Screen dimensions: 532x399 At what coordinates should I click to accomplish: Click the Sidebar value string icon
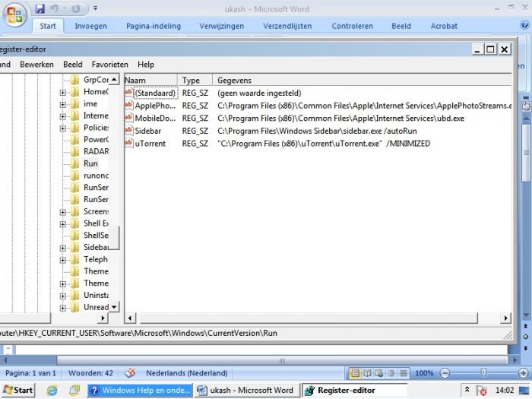[x=128, y=130]
